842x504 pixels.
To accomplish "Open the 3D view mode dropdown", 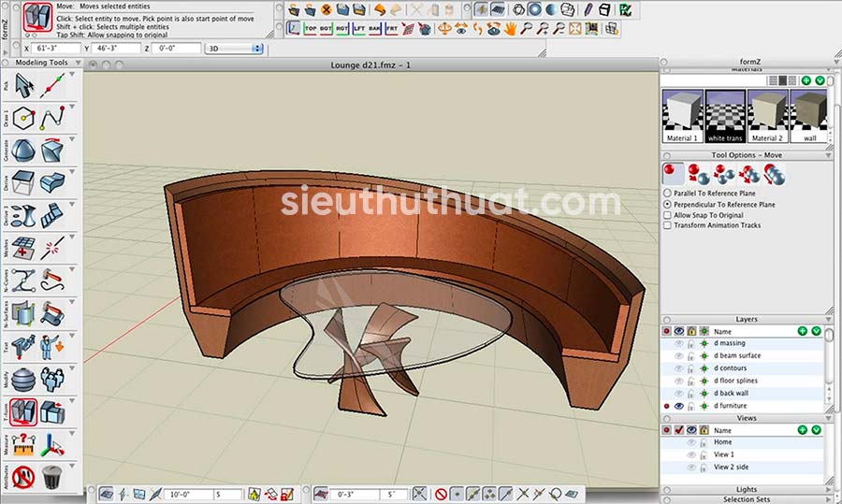I will [x=234, y=49].
